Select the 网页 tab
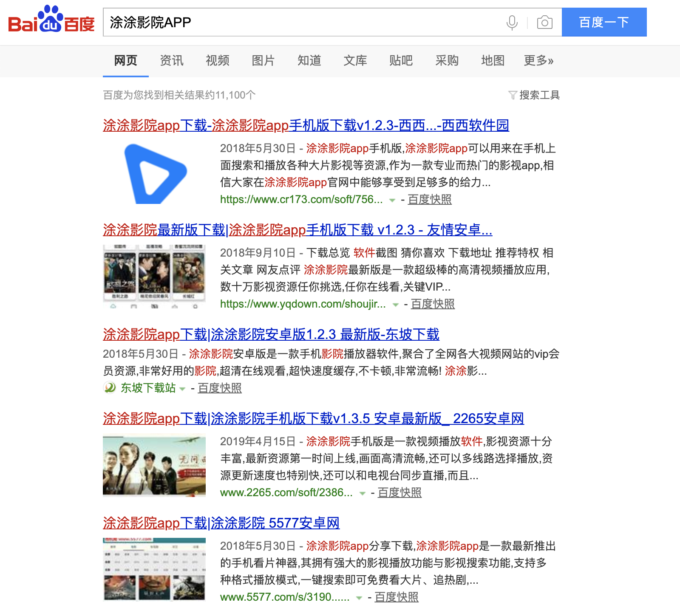680x616 pixels. [x=126, y=61]
